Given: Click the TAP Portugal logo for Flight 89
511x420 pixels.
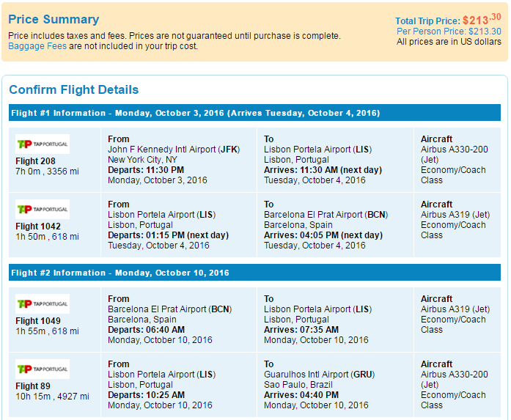Looking at the screenshot, I should point(43,369).
